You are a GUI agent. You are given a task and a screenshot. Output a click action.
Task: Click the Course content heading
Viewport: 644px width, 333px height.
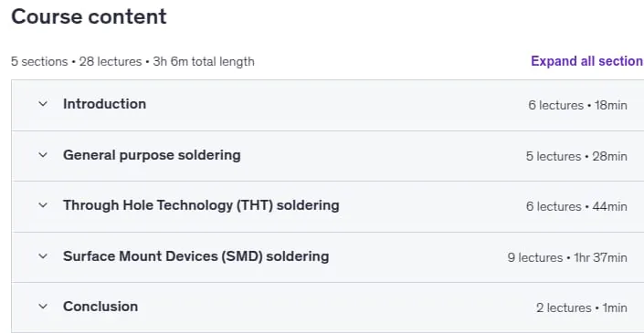pos(89,16)
